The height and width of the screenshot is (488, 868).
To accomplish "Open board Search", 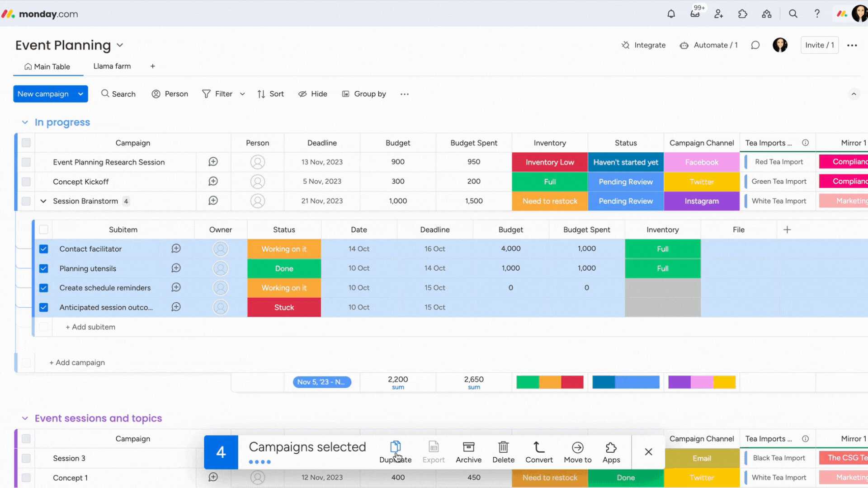I will (x=118, y=94).
